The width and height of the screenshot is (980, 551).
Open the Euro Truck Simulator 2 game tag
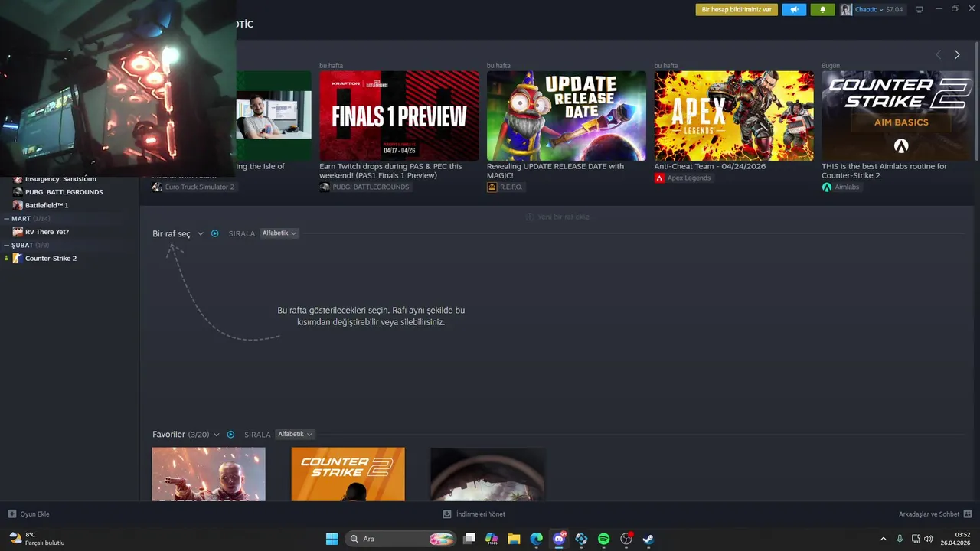click(x=194, y=187)
